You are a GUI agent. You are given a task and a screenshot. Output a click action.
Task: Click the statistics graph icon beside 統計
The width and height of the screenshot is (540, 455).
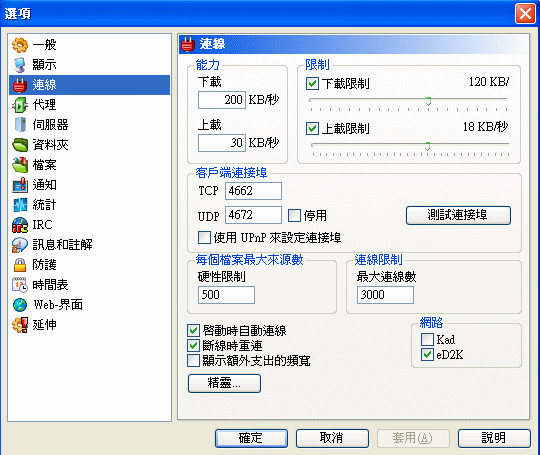click(x=20, y=205)
